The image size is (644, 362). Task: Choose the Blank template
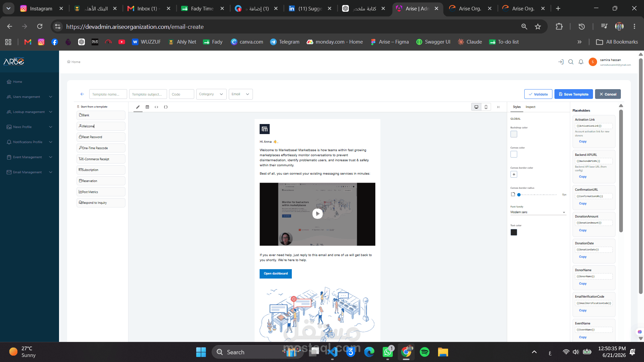pos(101,115)
